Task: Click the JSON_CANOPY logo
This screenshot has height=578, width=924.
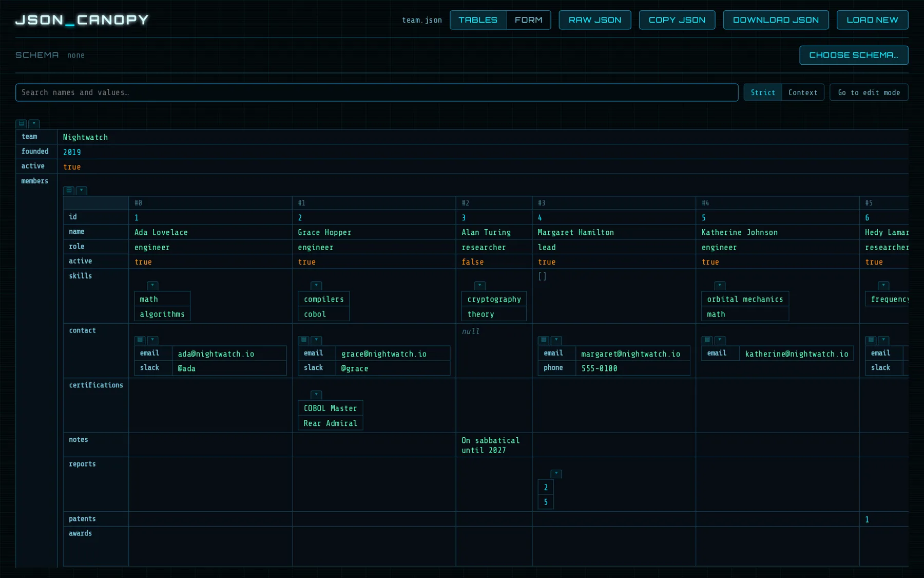Action: pos(82,20)
